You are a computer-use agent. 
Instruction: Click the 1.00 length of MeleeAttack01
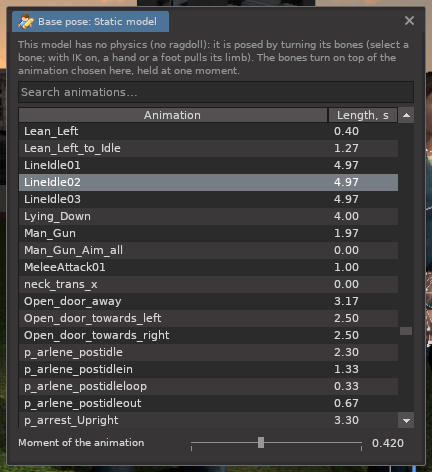[x=346, y=267]
